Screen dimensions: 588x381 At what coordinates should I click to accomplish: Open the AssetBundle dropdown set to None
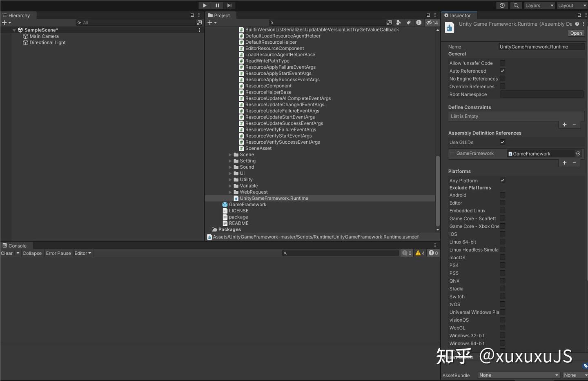[519, 375]
